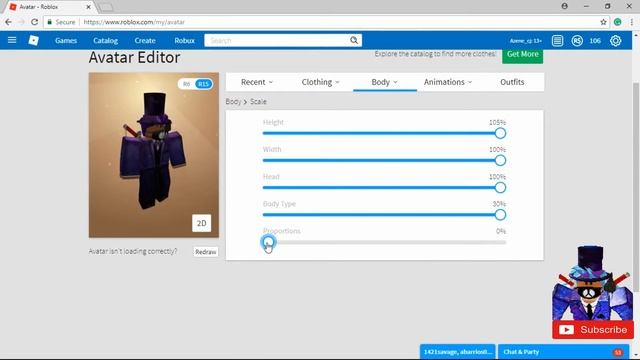640x360 pixels.
Task: Expand the Body dropdown tab
Action: (384, 82)
